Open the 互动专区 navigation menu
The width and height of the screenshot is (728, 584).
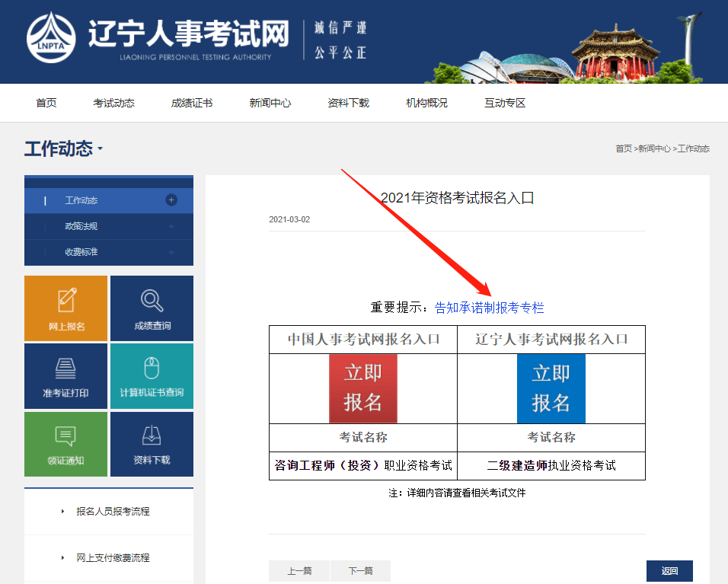tap(505, 103)
